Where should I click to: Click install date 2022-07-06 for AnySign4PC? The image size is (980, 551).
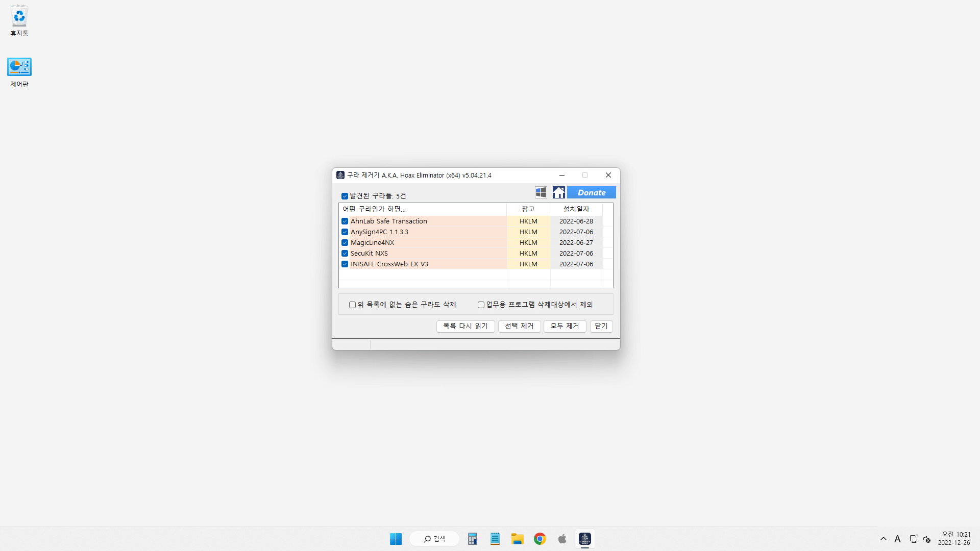click(576, 232)
